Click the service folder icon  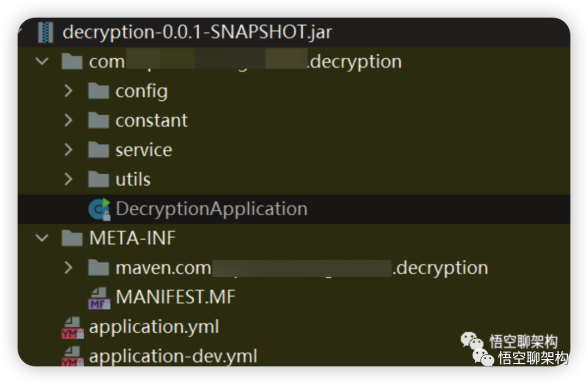pyautogui.click(x=99, y=150)
